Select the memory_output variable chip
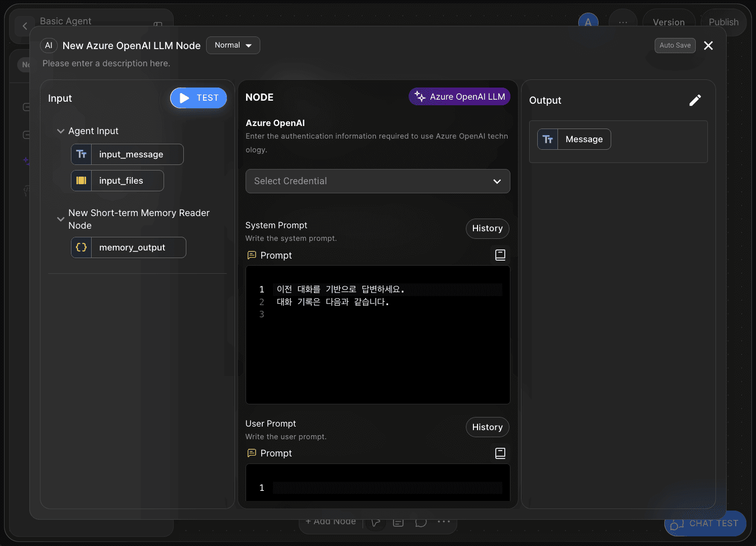The image size is (756, 546). pyautogui.click(x=129, y=247)
